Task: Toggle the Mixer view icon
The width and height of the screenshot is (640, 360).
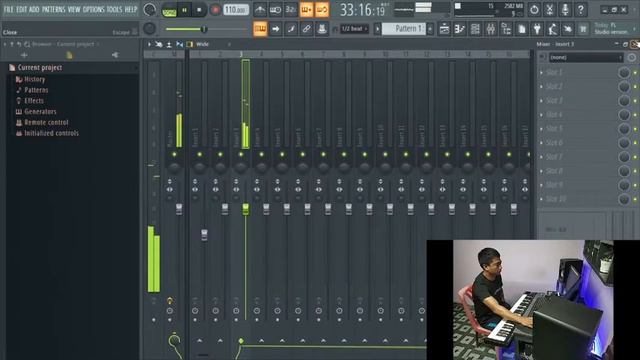Action: tap(491, 29)
